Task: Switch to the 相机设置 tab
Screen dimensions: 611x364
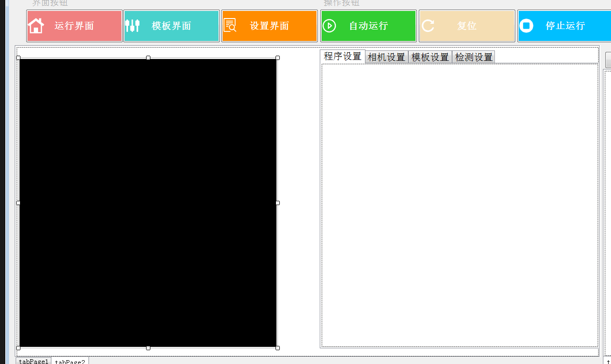Action: click(x=386, y=57)
